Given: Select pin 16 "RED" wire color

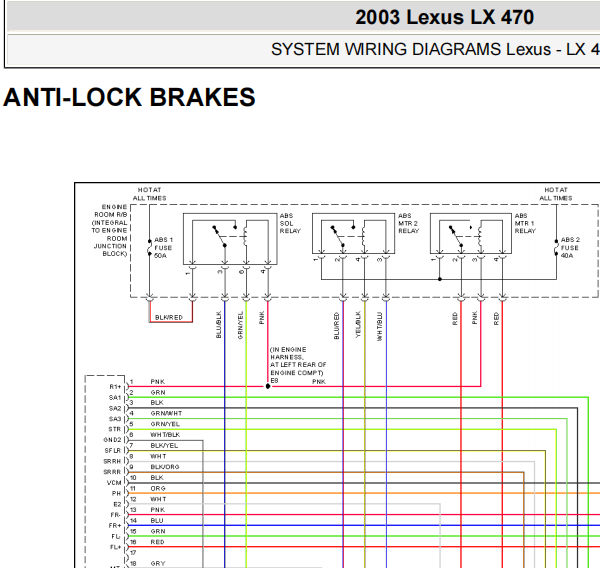Looking at the screenshot, I should coord(158,542).
